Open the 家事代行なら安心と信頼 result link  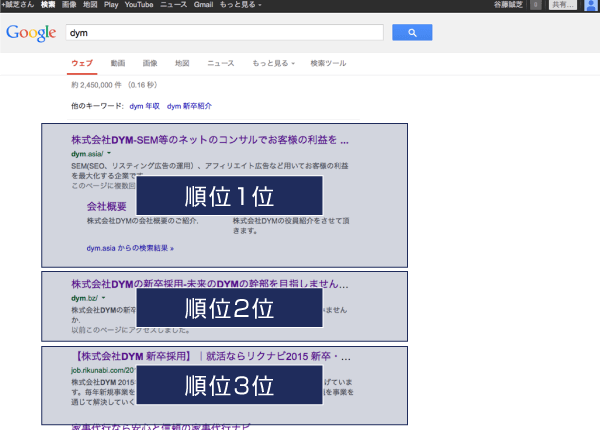coord(161,426)
